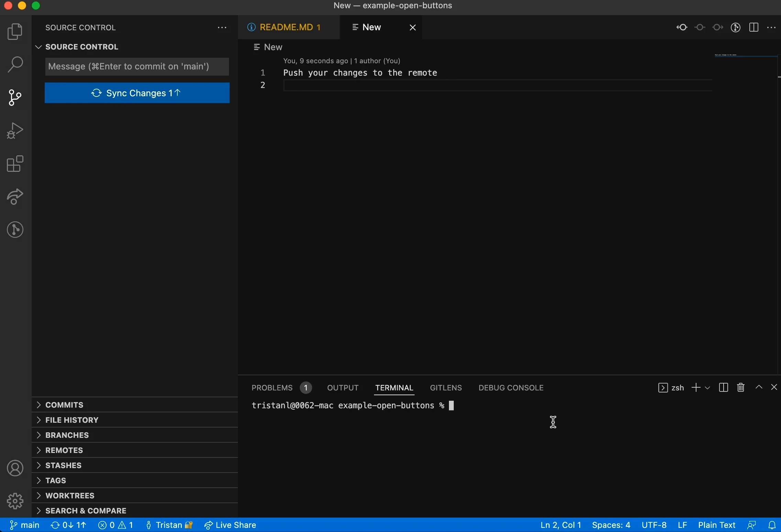Expand the COMMITS section

point(64,405)
